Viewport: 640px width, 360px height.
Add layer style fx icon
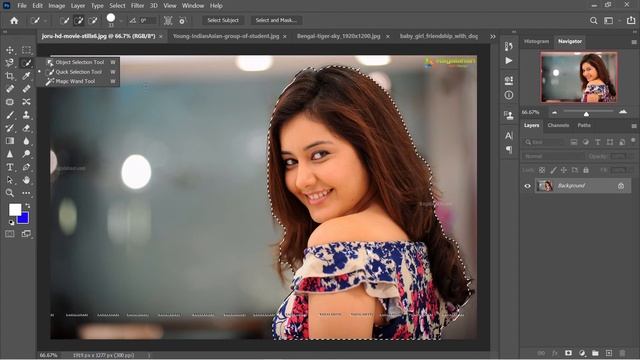[x=555, y=353]
